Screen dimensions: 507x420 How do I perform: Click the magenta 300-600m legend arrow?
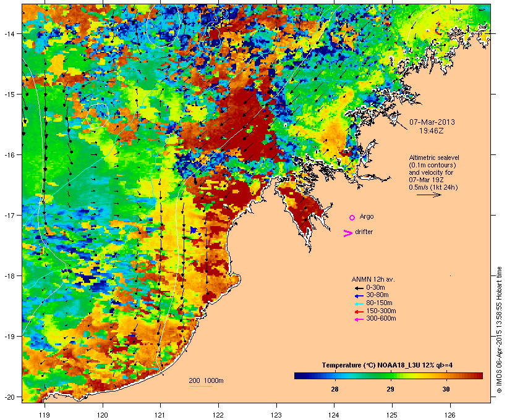pyautogui.click(x=359, y=319)
